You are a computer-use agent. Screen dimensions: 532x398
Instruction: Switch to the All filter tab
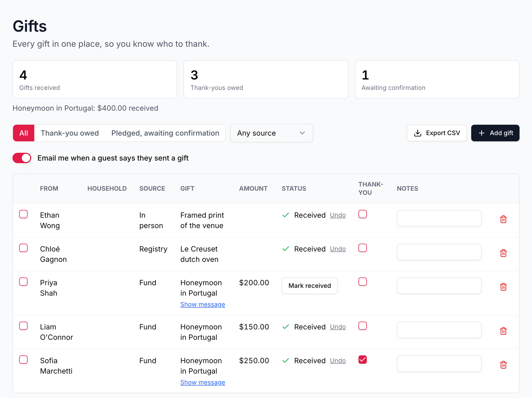click(24, 133)
